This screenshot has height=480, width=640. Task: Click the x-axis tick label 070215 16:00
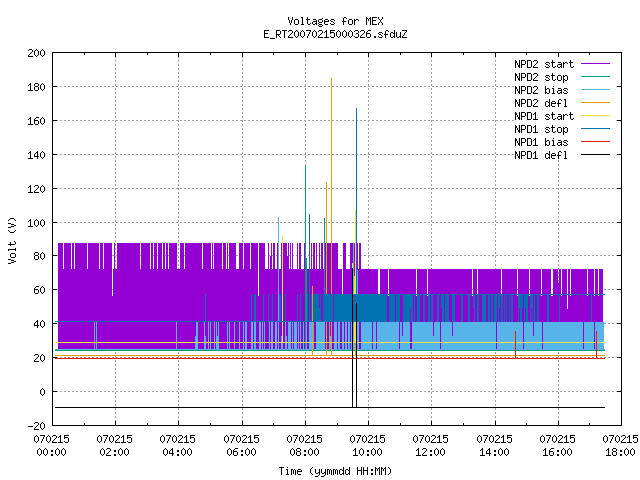[x=557, y=446]
